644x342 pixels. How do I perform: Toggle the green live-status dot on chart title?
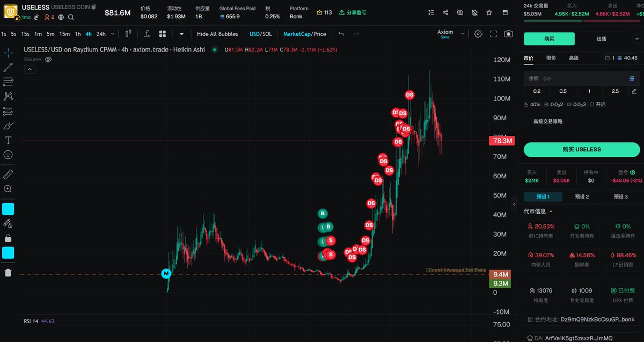click(215, 49)
